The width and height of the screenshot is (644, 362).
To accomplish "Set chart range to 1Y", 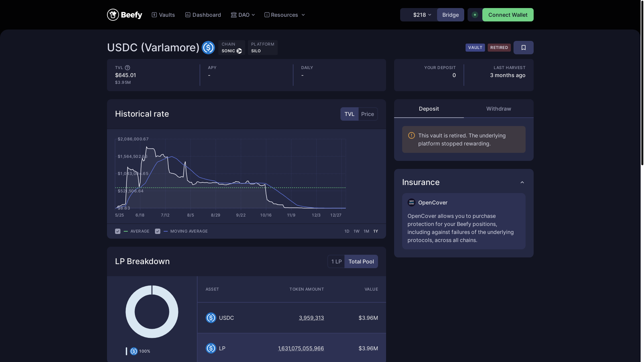I will pos(376,231).
